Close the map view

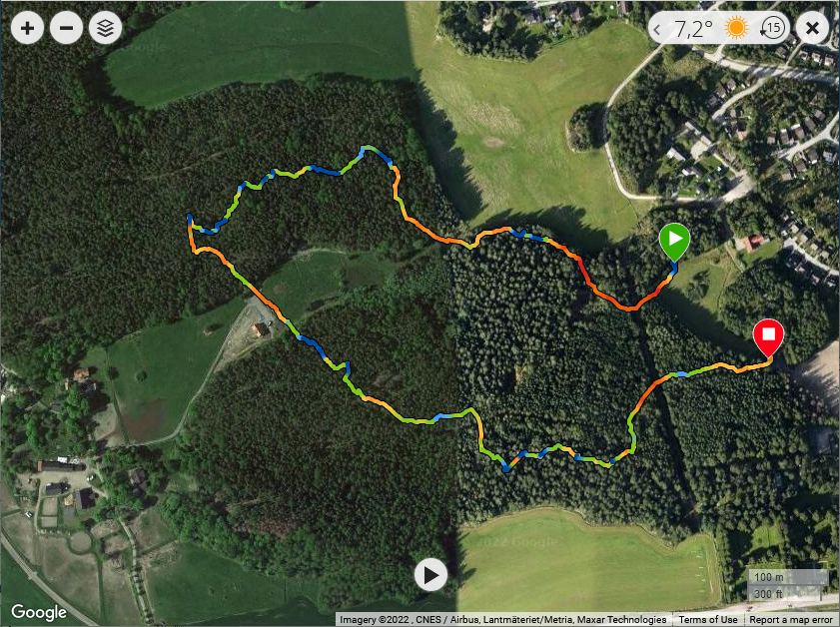812,28
